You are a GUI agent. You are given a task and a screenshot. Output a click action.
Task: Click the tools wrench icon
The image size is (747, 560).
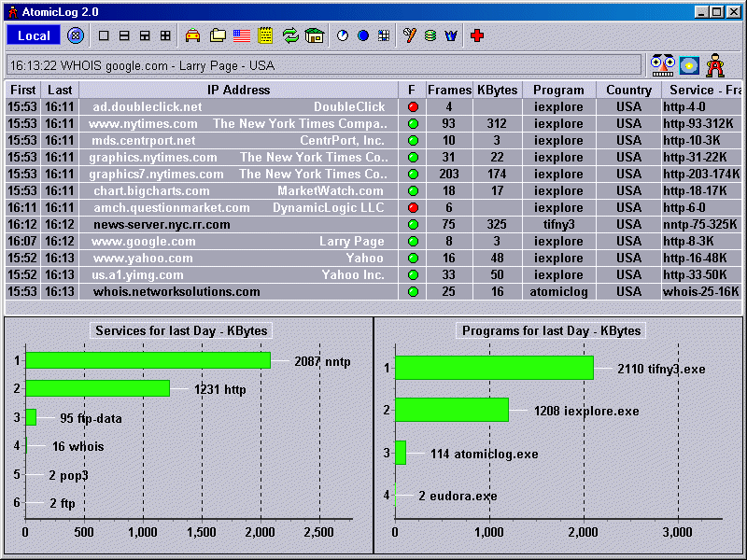point(410,35)
